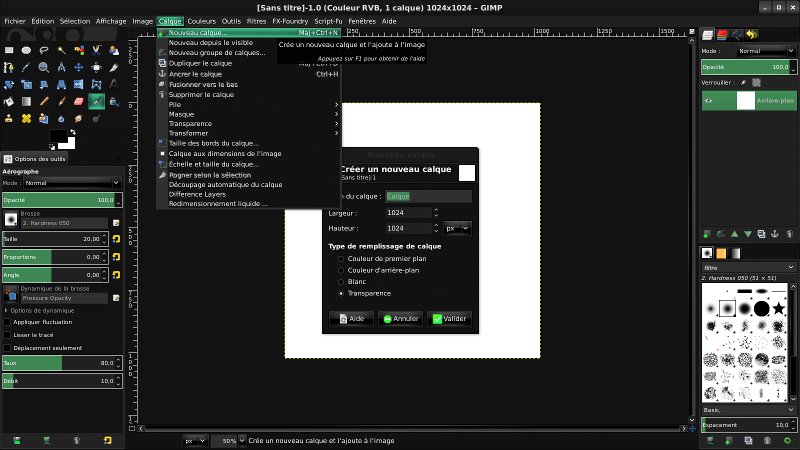Toggle visibility eye of Arrière-plan layer

[709, 101]
